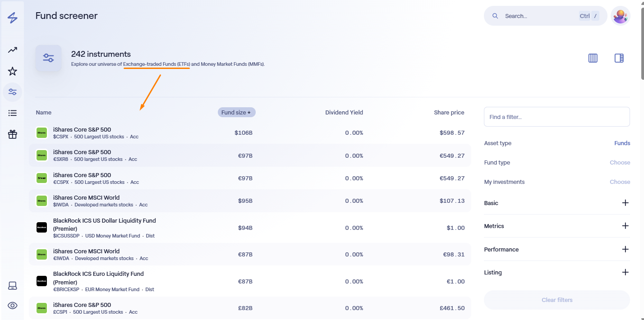The height and width of the screenshot is (320, 644).
Task: Open the star watchlist sidebar icon
Action: coord(13,71)
